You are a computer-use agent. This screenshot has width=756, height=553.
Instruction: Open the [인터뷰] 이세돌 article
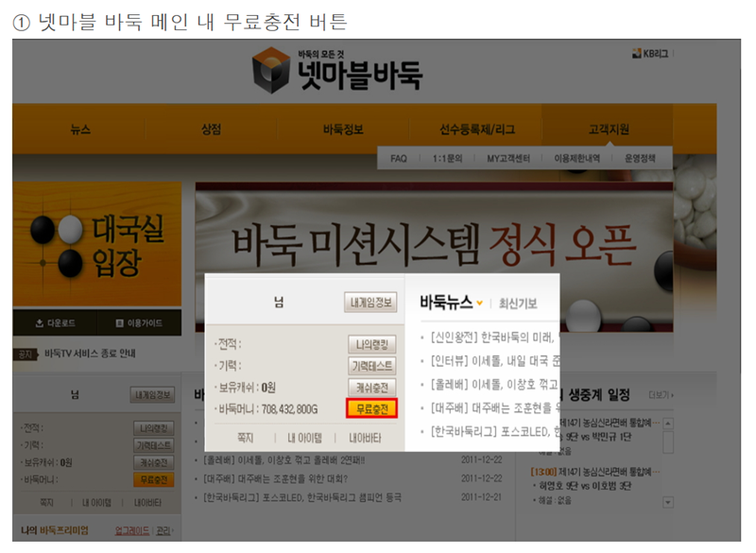(494, 360)
